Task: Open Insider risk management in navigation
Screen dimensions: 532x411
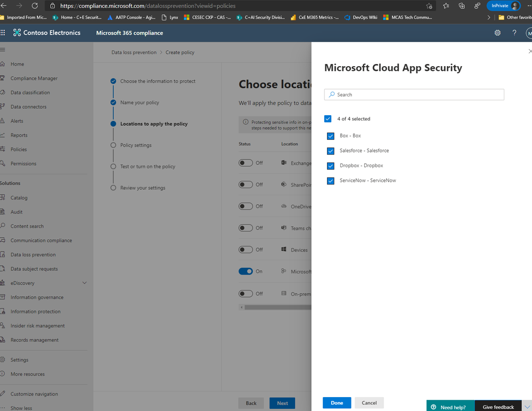Action: coord(37,326)
